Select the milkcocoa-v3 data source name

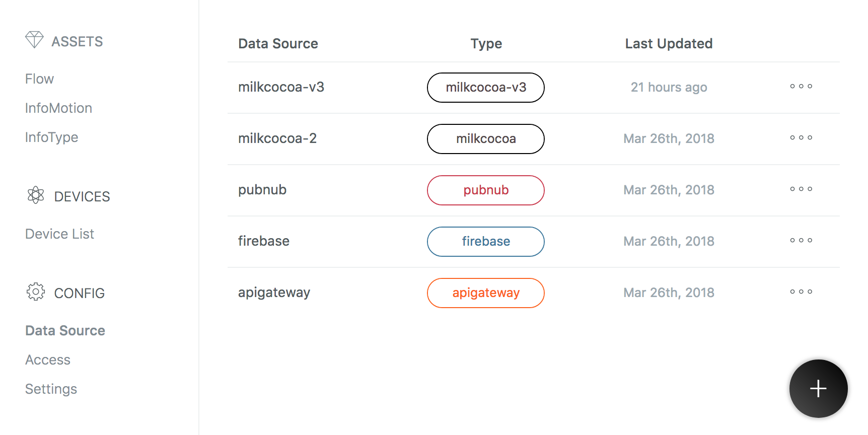[x=281, y=87]
